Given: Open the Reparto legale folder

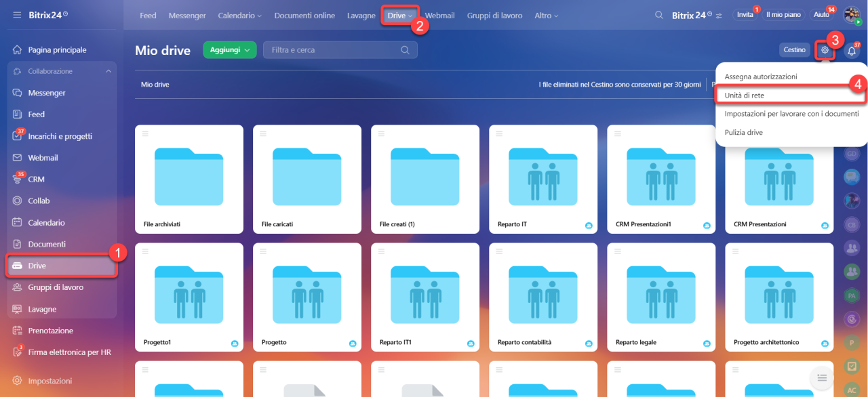Looking at the screenshot, I should 661,297.
